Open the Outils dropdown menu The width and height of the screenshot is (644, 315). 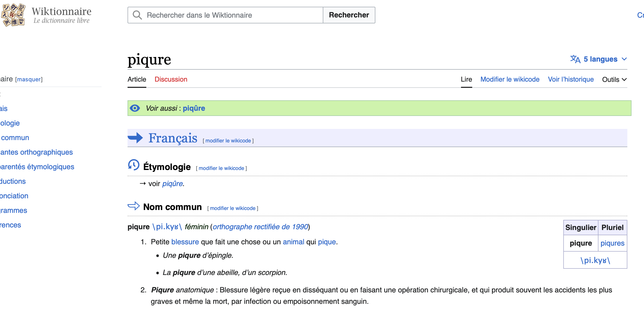pos(614,80)
